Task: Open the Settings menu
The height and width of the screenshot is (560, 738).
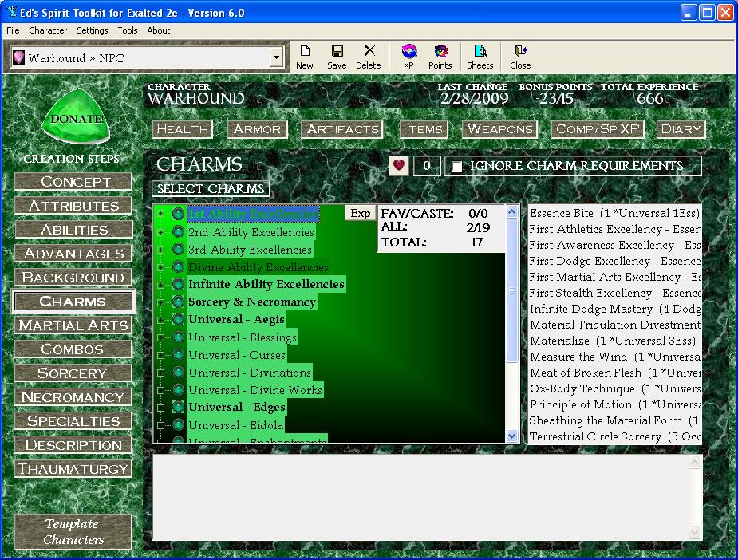Action: [93, 30]
